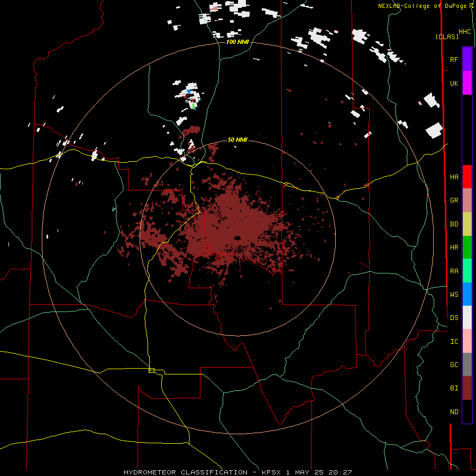
Task: Click the 50 NMI range ring label
Action: pyautogui.click(x=237, y=140)
